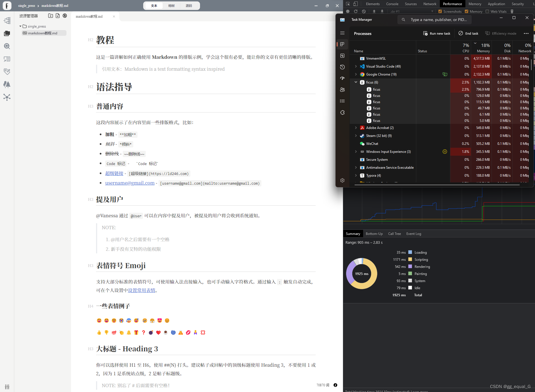Expand the Typora (4) process group
The width and height of the screenshot is (535, 392).
click(356, 175)
